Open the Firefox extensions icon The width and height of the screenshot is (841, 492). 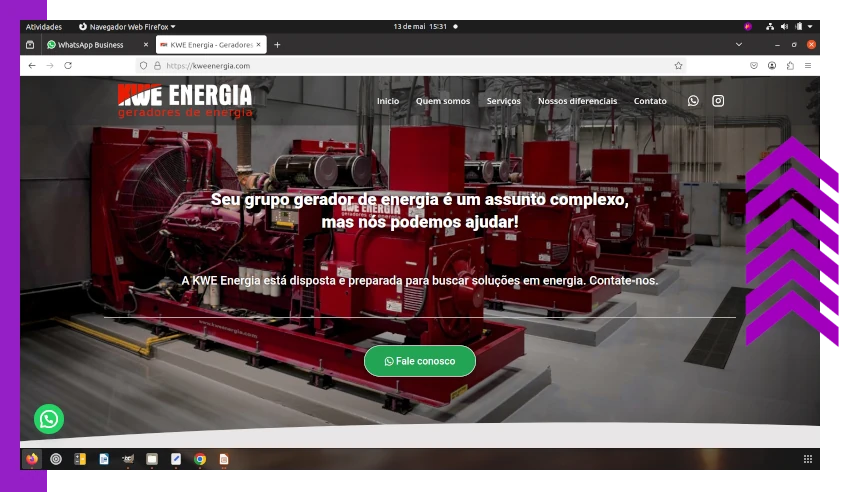pos(790,65)
